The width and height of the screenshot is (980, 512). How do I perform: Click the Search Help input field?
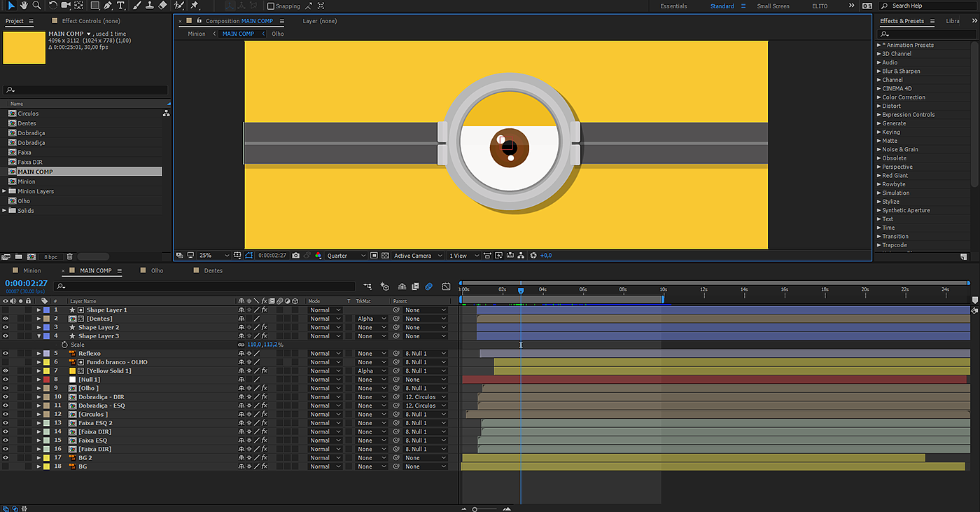(x=925, y=6)
